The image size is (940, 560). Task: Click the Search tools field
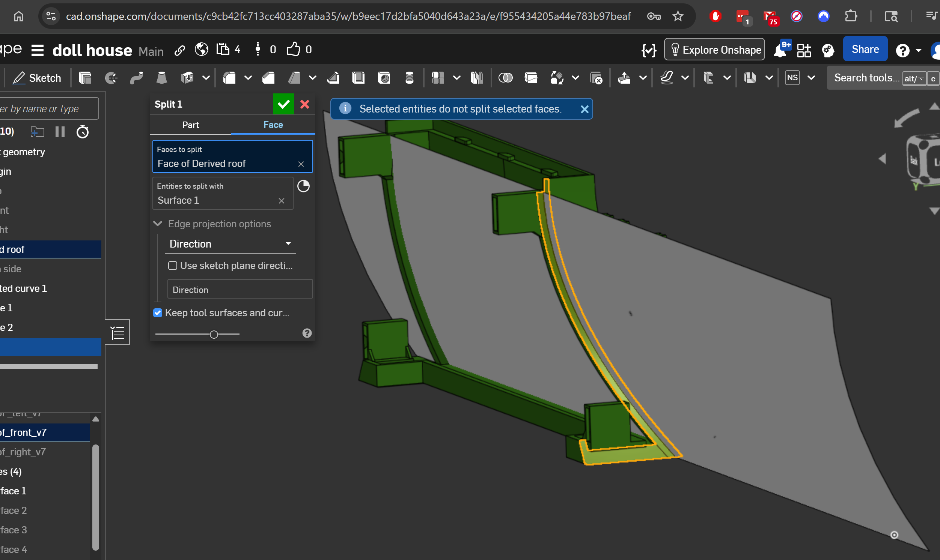pos(867,78)
